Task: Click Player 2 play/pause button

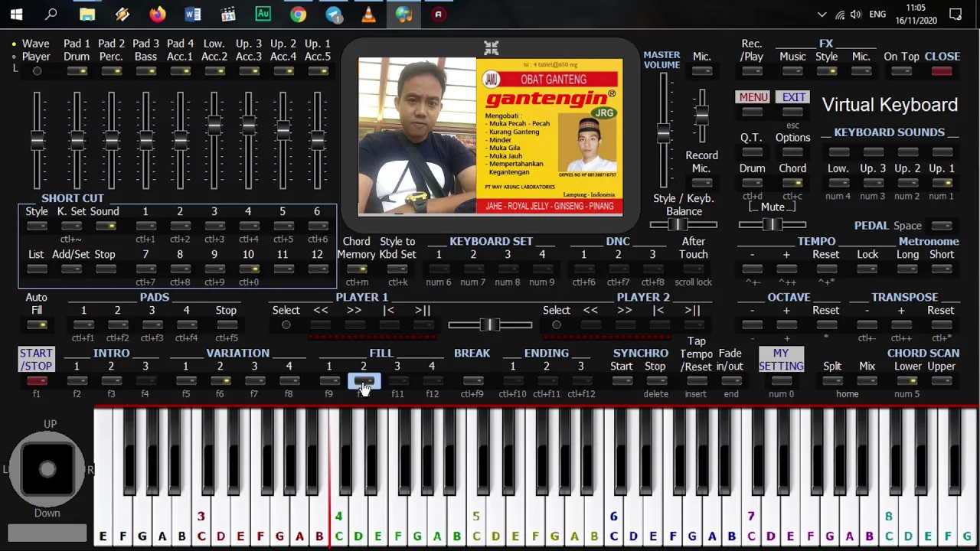Action: pyautogui.click(x=693, y=325)
